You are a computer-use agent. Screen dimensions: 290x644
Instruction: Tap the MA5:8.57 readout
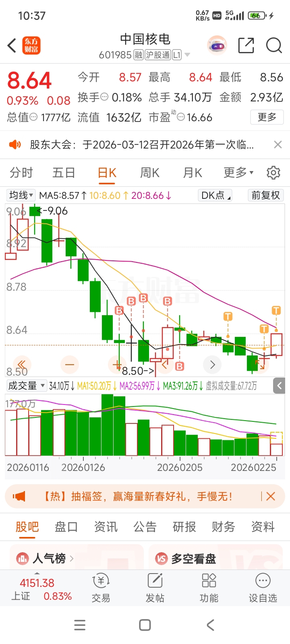pyautogui.click(x=63, y=196)
